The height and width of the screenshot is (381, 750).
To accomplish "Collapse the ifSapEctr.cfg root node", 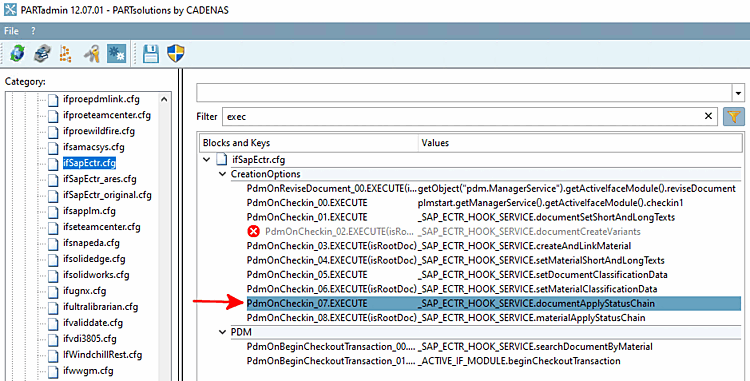I will coord(207,160).
